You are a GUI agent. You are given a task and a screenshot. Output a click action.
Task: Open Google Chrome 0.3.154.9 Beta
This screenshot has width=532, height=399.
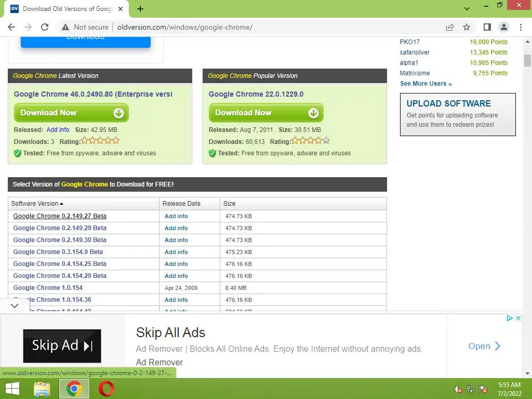pyautogui.click(x=58, y=252)
